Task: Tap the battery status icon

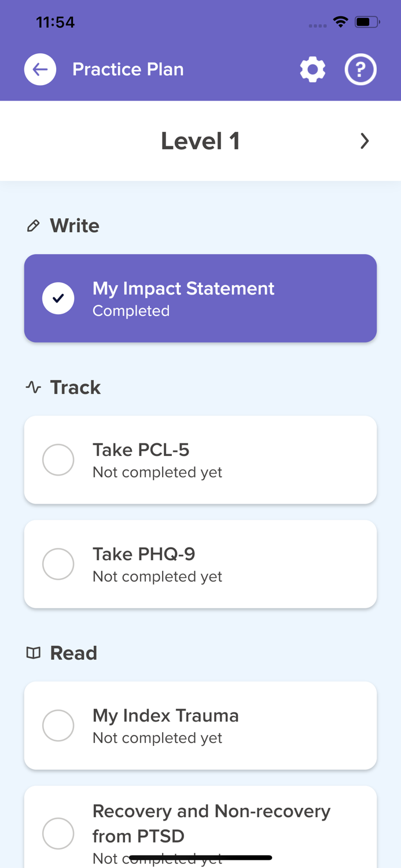Action: [x=367, y=22]
